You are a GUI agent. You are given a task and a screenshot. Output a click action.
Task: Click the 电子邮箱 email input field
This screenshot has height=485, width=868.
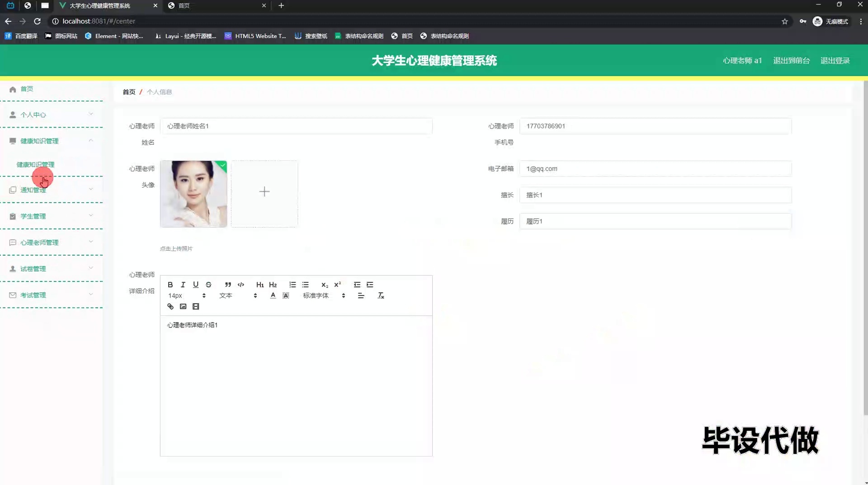coord(656,169)
